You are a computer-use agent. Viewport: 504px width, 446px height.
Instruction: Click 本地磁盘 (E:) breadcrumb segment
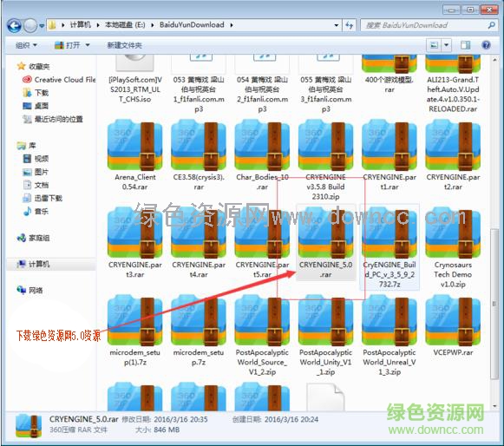[x=125, y=25]
